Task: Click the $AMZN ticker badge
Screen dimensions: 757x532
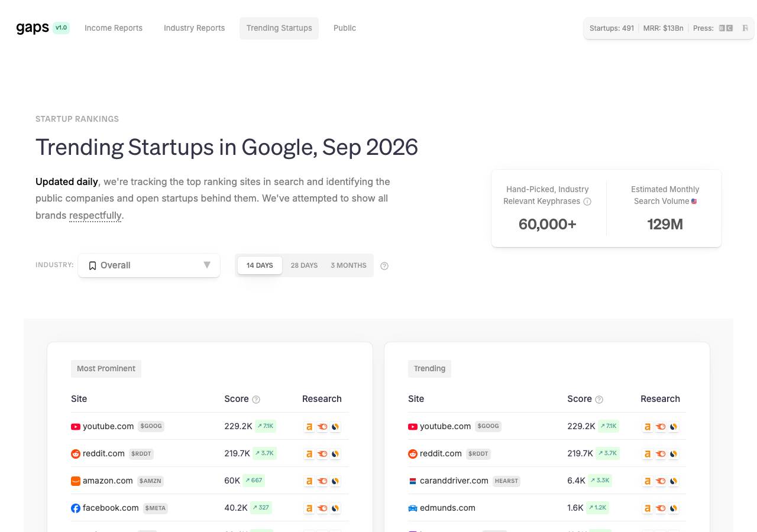Action: (x=150, y=481)
